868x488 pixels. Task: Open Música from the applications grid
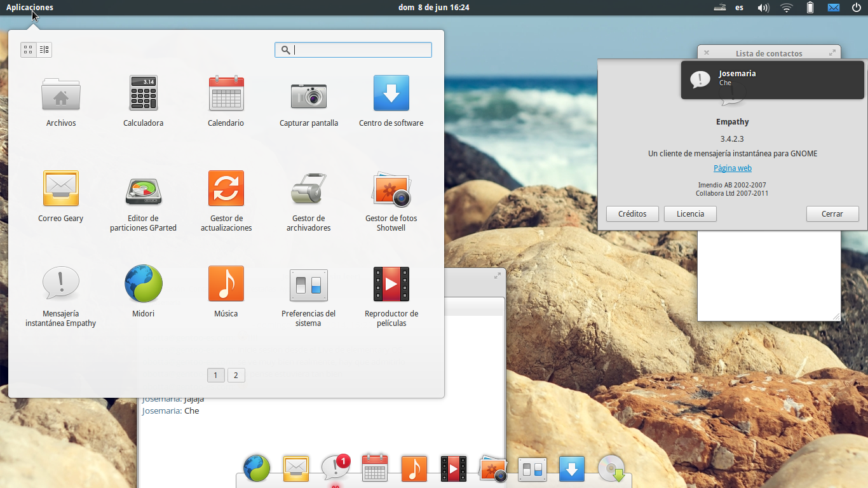[x=226, y=292]
